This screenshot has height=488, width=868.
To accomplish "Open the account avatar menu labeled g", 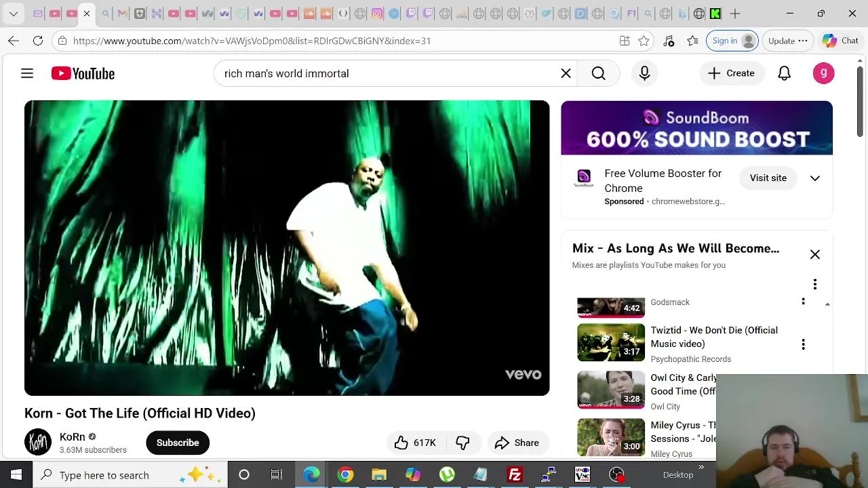I will click(823, 73).
